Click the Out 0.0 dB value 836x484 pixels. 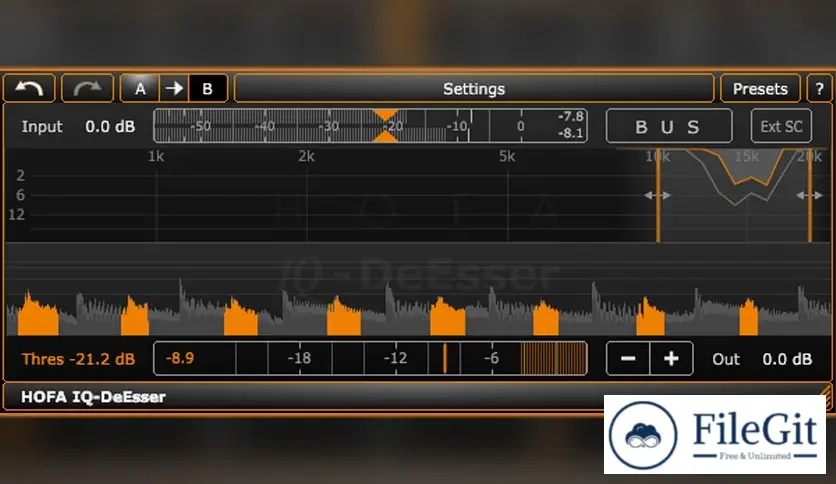click(x=787, y=359)
